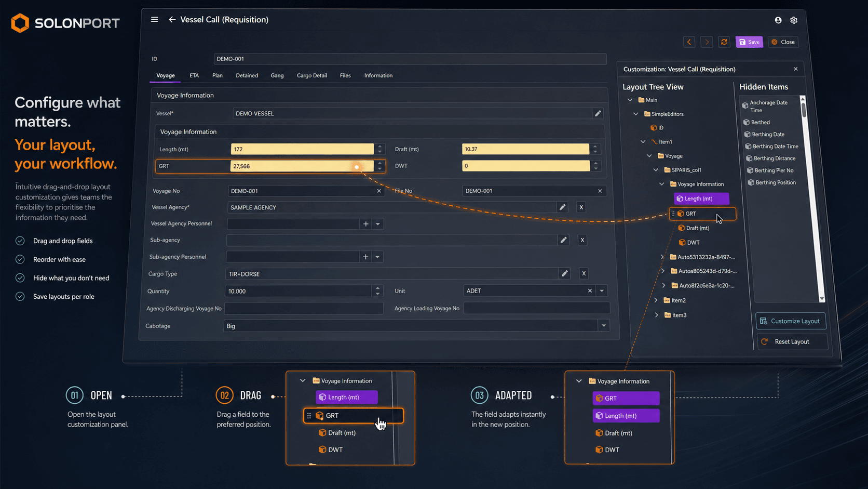Screen dimensions: 868x489
Task: Expand the Item2 tree node
Action: tap(656, 300)
